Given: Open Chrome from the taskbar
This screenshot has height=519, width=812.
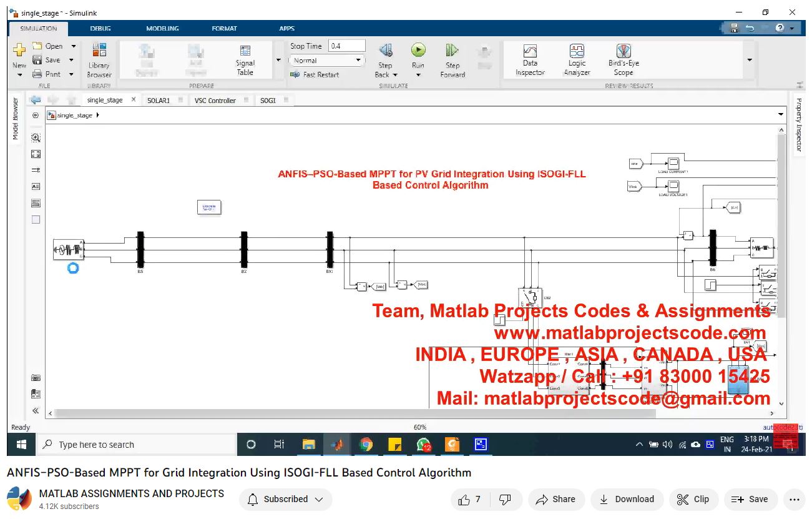Looking at the screenshot, I should point(366,445).
